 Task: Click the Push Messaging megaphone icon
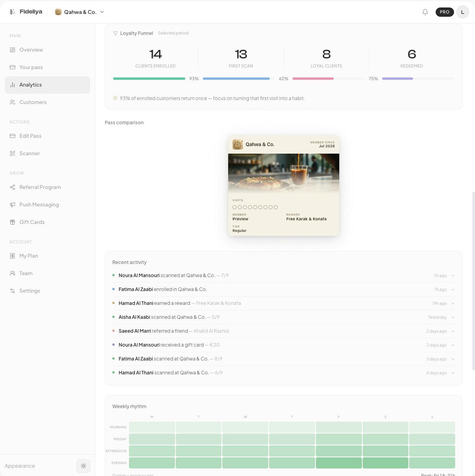tap(12, 204)
